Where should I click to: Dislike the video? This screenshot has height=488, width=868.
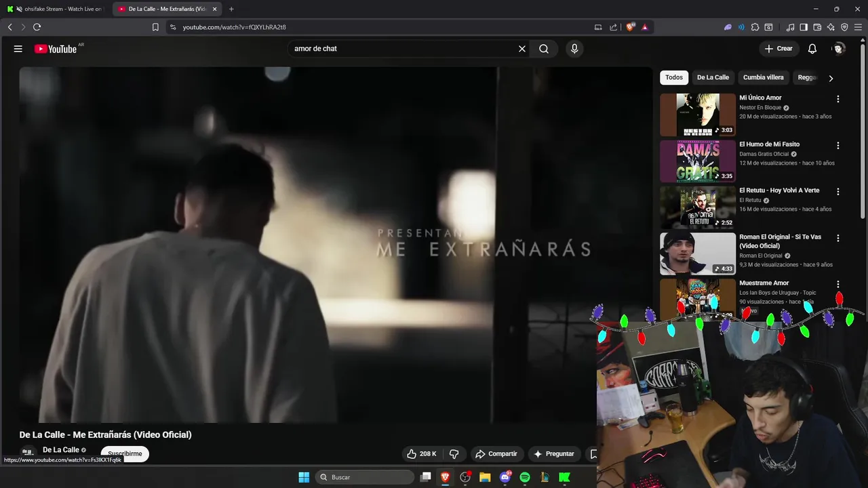454,454
